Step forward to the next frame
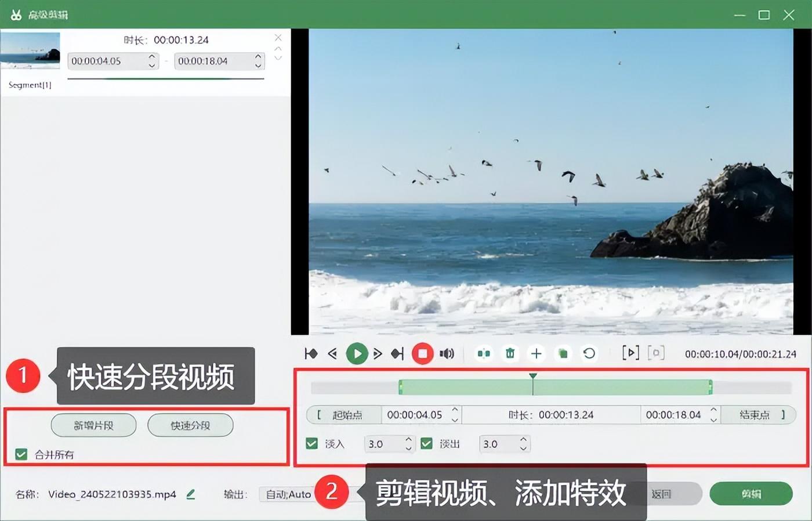 pyautogui.click(x=378, y=353)
